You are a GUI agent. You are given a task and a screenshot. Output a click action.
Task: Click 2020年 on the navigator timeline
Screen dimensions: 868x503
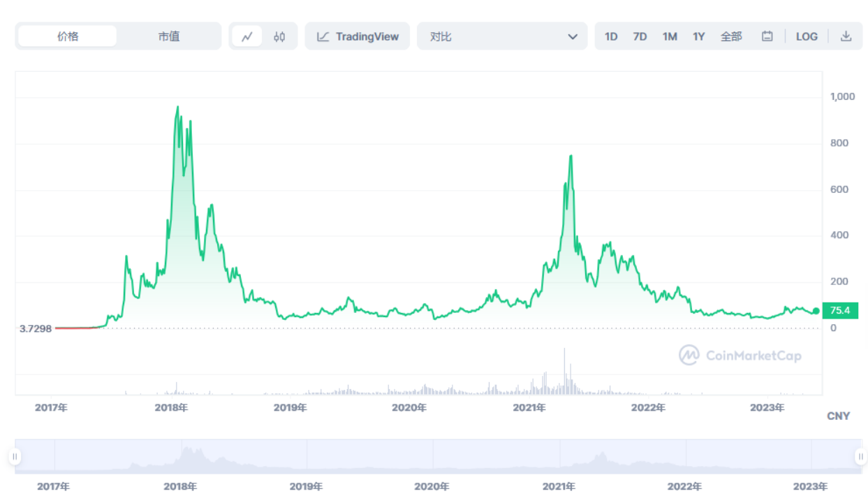(432, 486)
